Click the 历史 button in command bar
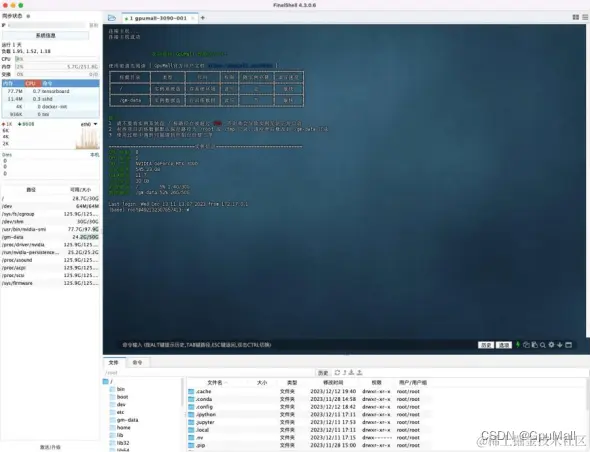591x452 pixels. [486, 345]
